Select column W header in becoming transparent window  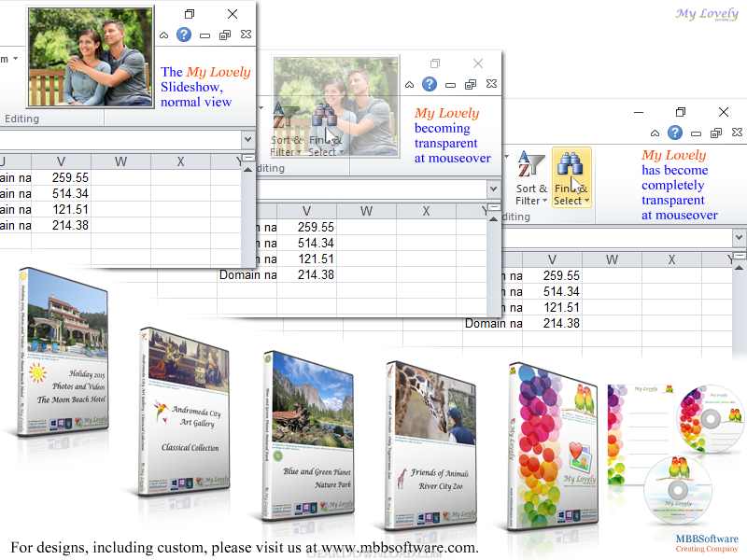coord(366,212)
